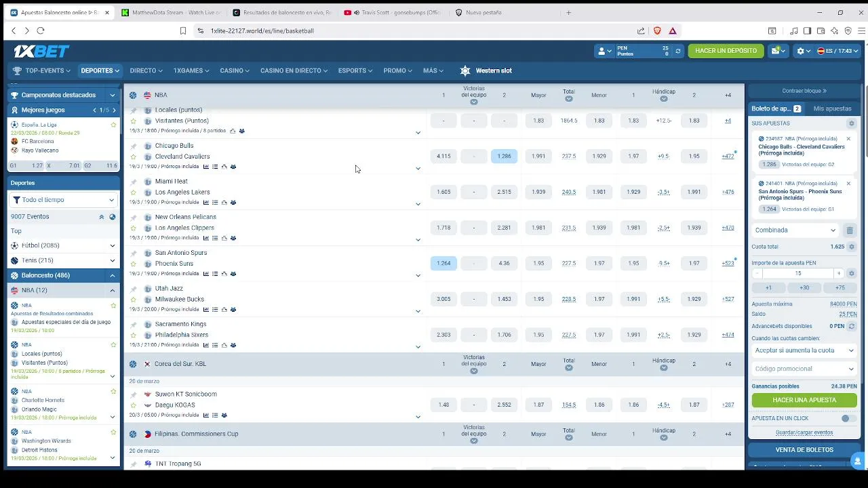The height and width of the screenshot is (488, 868).
Task: Switch to Mis apuestas tab
Action: tap(832, 109)
